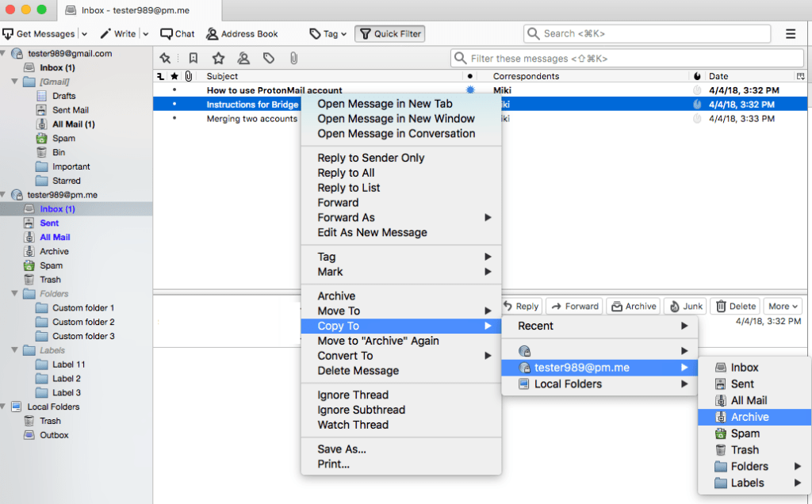Viewport: 812px width, 504px height.
Task: Sort by attachment column header
Action: 189,77
